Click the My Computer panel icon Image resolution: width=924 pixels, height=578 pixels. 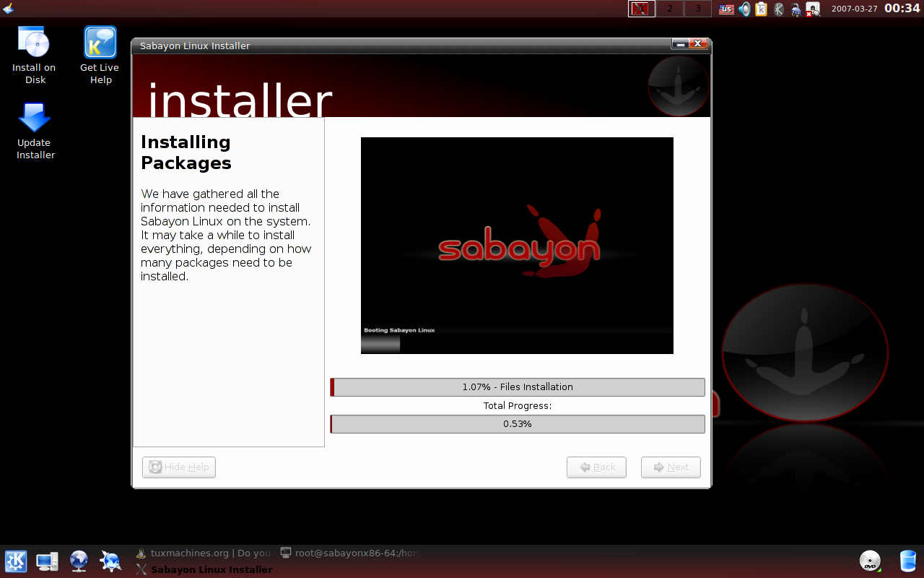(x=48, y=561)
